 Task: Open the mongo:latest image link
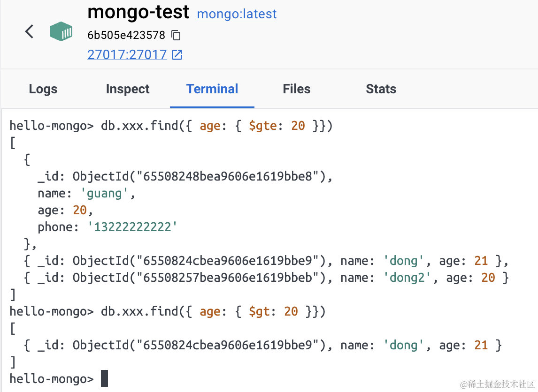click(237, 14)
